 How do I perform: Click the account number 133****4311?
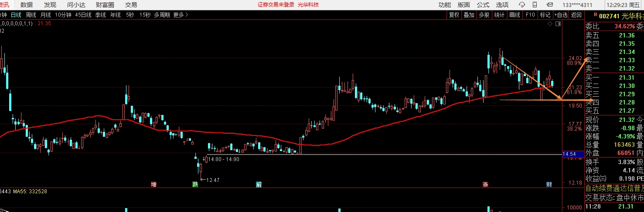pos(577,5)
